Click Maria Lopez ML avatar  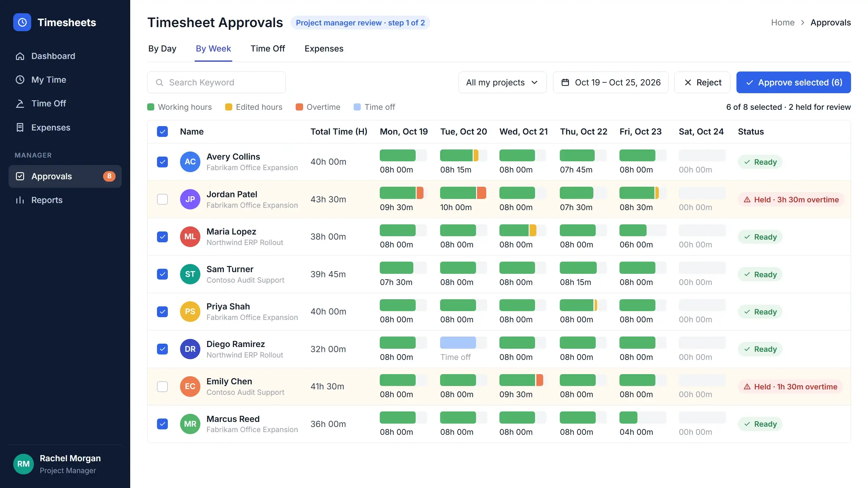tap(190, 237)
